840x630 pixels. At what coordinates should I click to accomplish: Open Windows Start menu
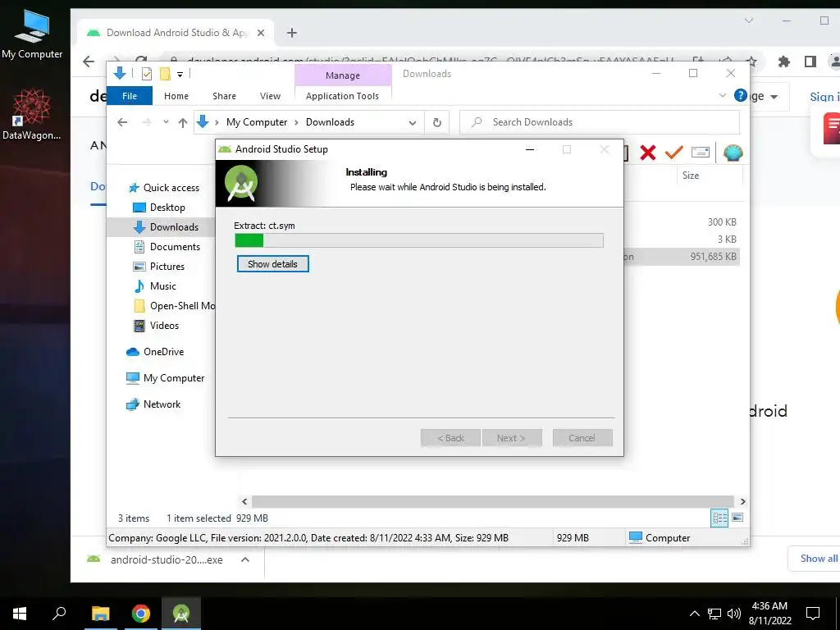click(20, 614)
